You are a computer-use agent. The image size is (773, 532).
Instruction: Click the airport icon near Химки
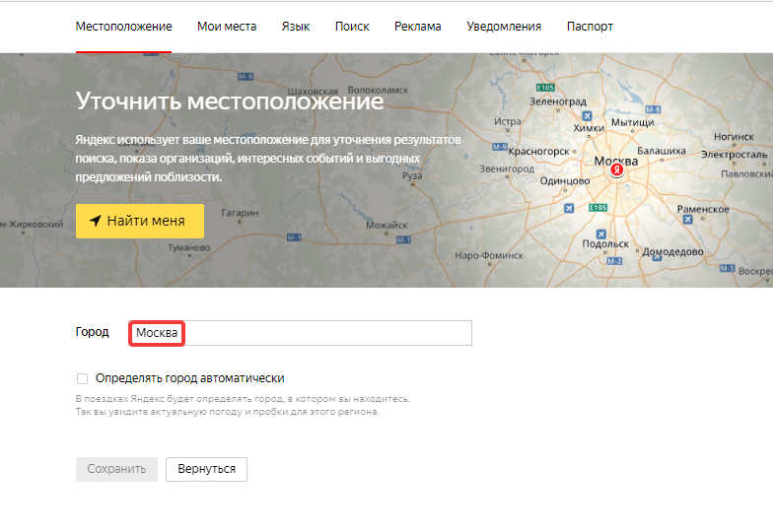(587, 116)
